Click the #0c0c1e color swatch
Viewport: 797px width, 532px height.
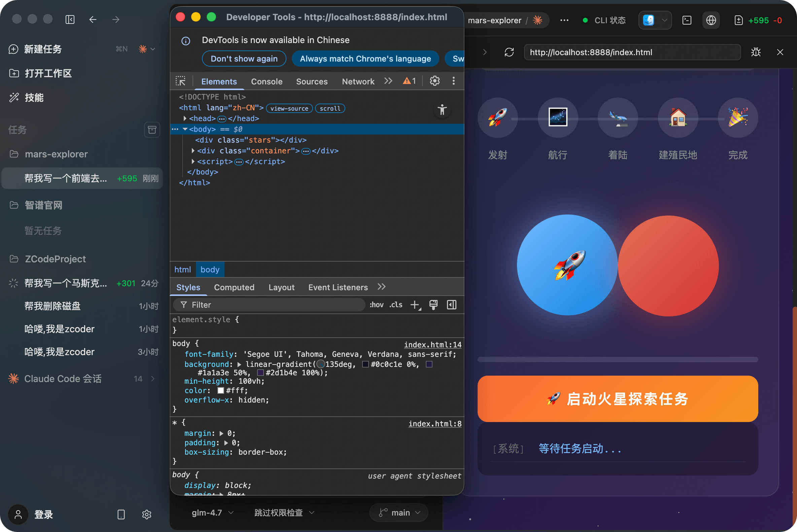click(x=366, y=365)
